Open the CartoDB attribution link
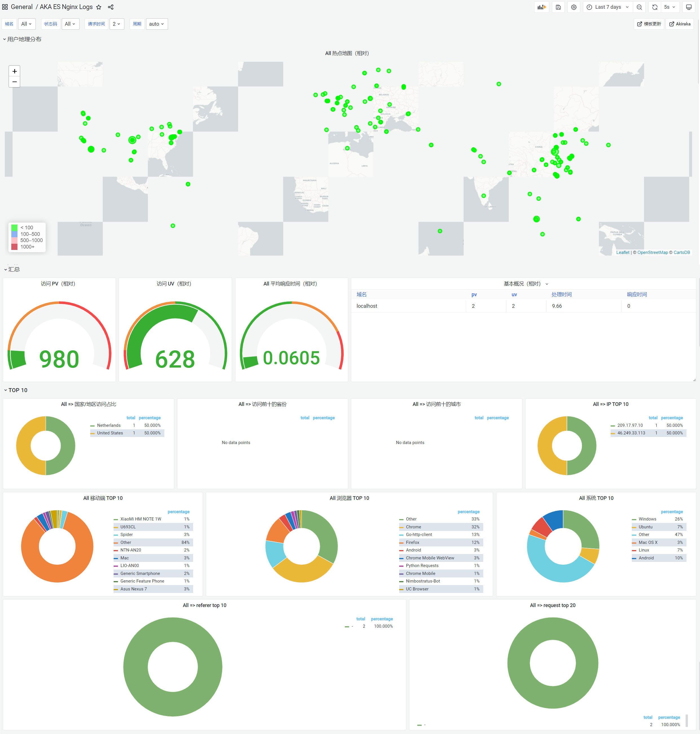The height and width of the screenshot is (734, 700). tap(682, 253)
